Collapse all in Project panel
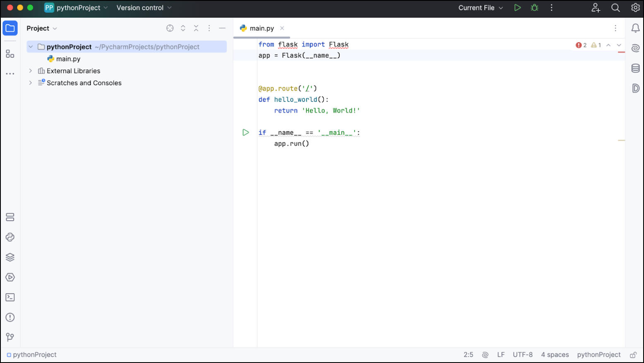The image size is (644, 363). pyautogui.click(x=196, y=28)
